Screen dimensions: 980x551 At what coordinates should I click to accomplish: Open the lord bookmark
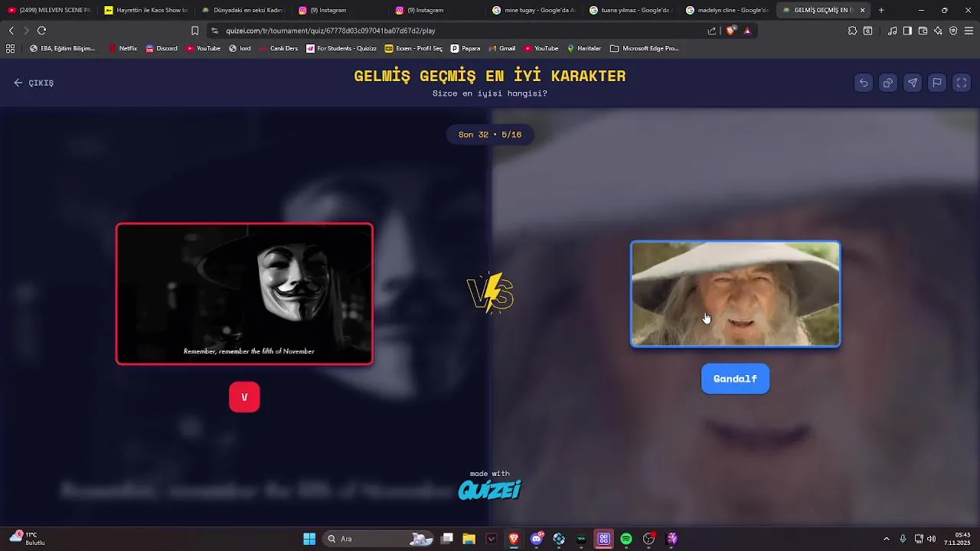[x=240, y=48]
